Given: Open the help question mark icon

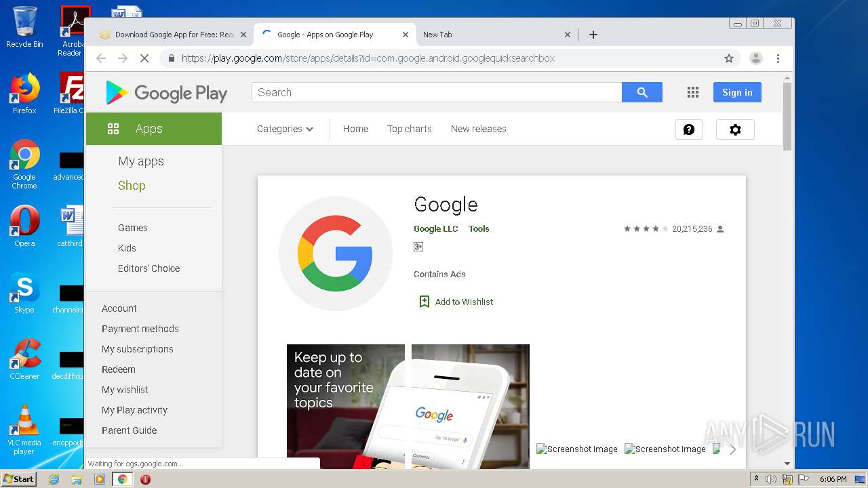Looking at the screenshot, I should (x=689, y=129).
